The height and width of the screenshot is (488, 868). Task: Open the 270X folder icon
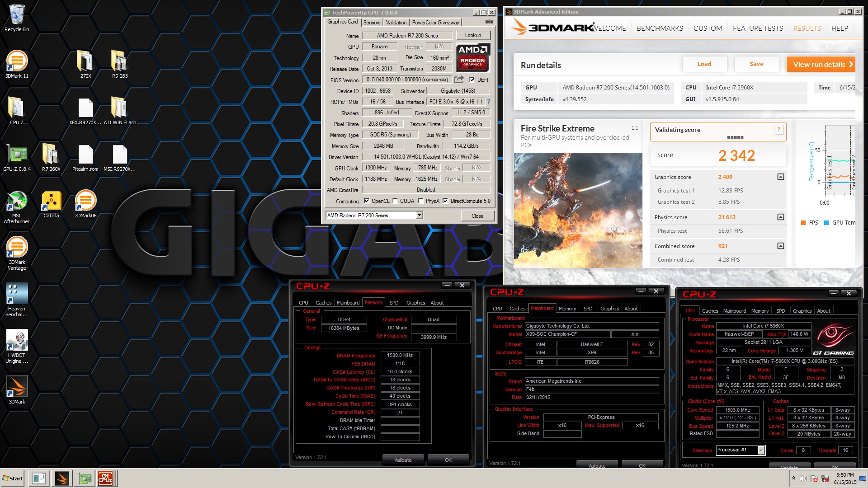[x=85, y=65]
